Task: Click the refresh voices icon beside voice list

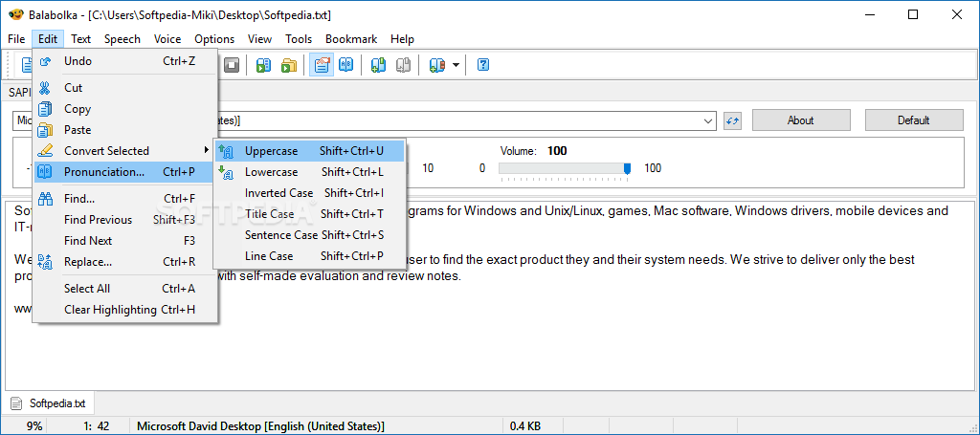Action: click(x=732, y=121)
